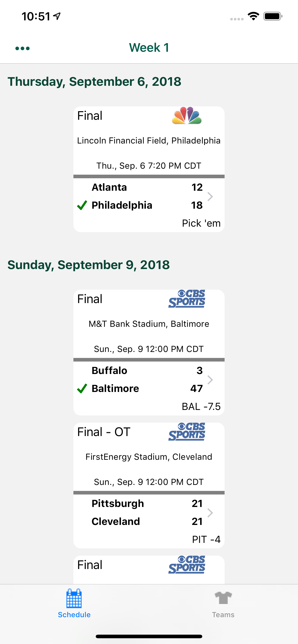Tap the Pick 'em spread label
Screen dimensions: 298x644
click(201, 223)
